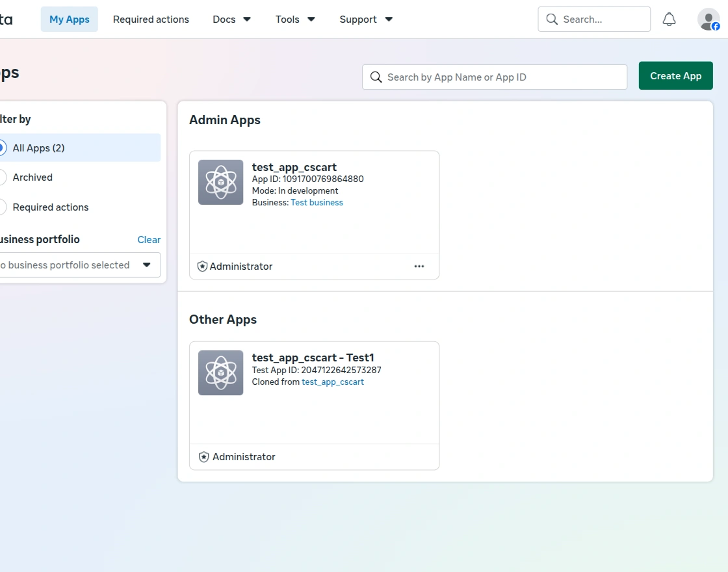Select the Archived filter option

click(x=32, y=177)
